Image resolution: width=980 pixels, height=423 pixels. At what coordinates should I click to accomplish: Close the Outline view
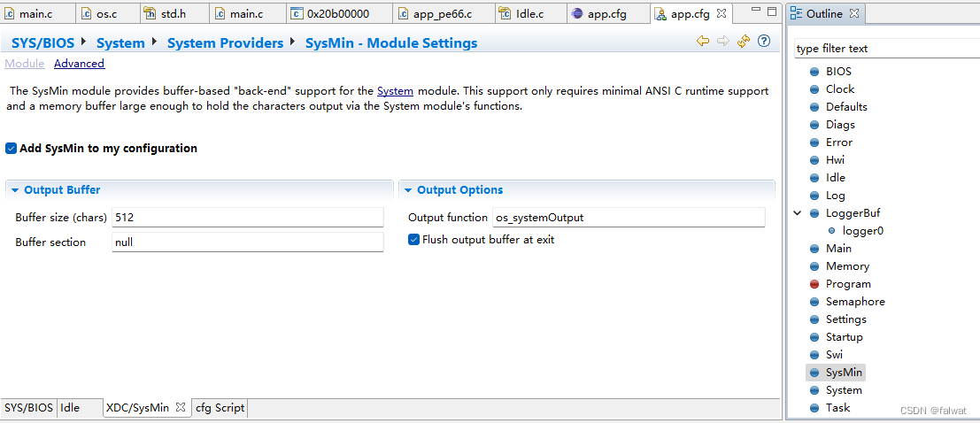click(x=854, y=13)
